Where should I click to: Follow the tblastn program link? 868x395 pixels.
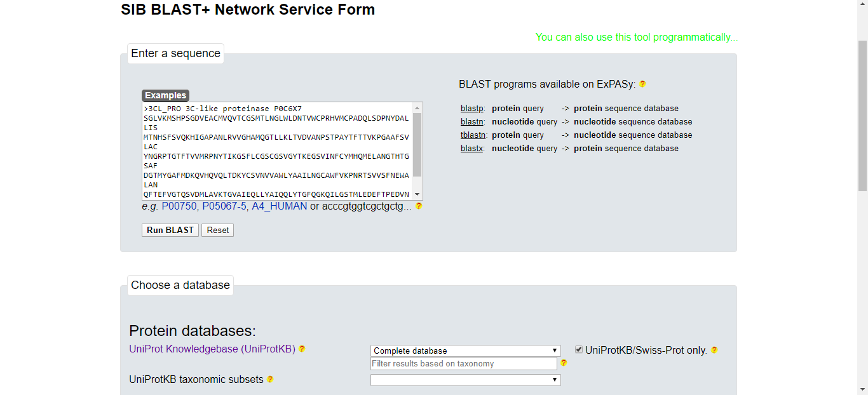[474, 135]
